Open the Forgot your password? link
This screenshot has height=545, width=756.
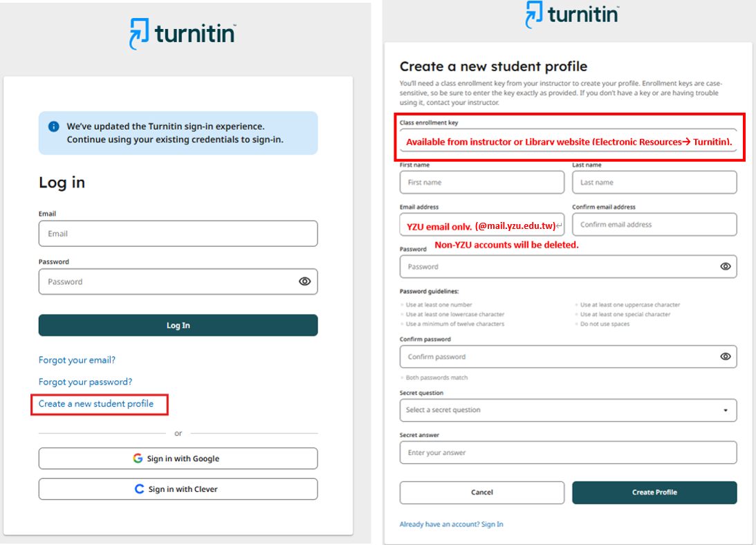[x=85, y=382]
